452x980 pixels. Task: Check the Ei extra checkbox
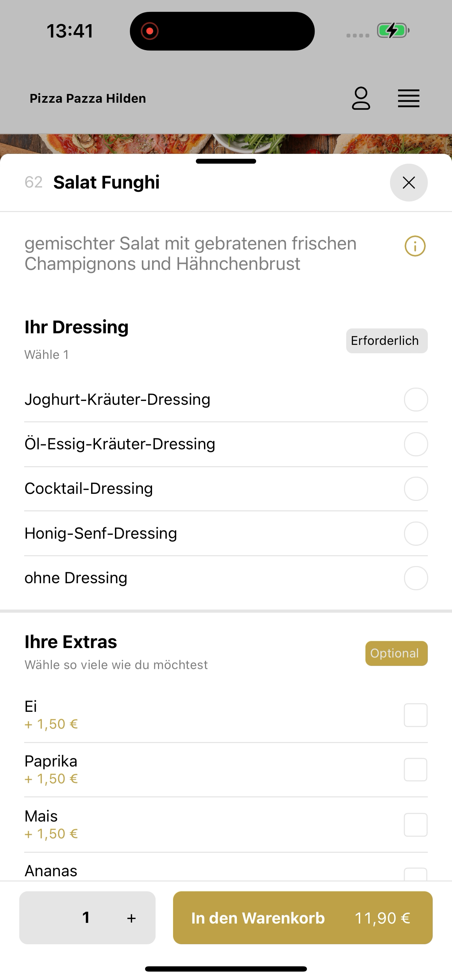[416, 715]
